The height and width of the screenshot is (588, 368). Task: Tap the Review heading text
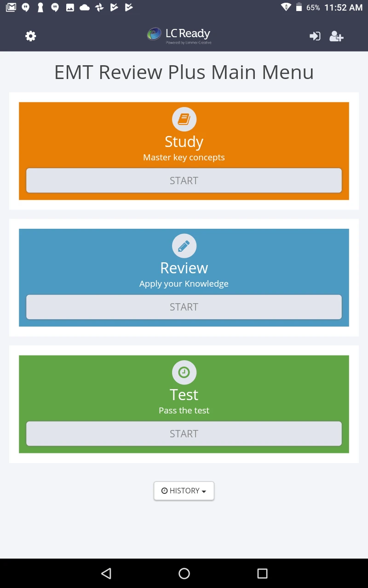coord(184,268)
